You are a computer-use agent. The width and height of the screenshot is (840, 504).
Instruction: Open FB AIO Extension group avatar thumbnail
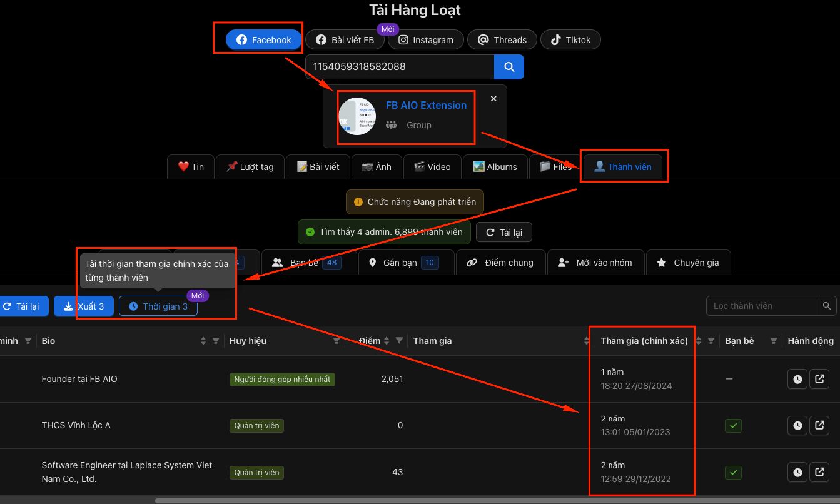point(357,116)
